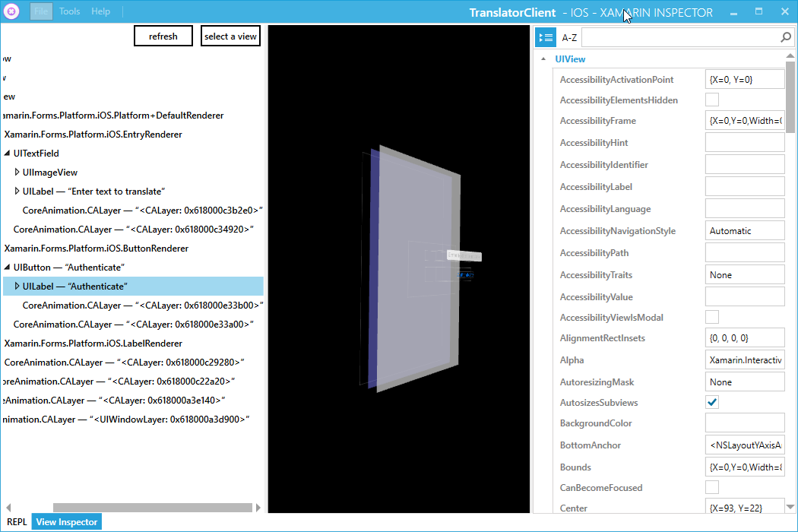Uncheck the AutosizesSubviews checkbox
798x532 pixels.
(712, 402)
